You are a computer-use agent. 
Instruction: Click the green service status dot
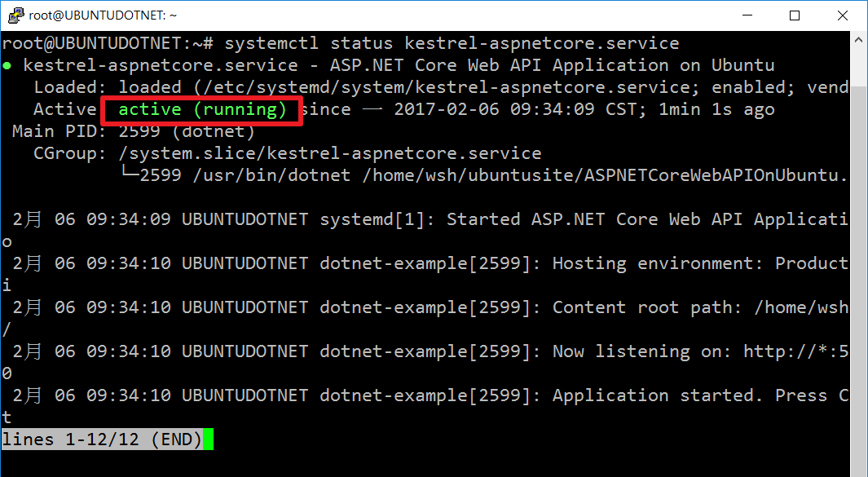[7, 66]
